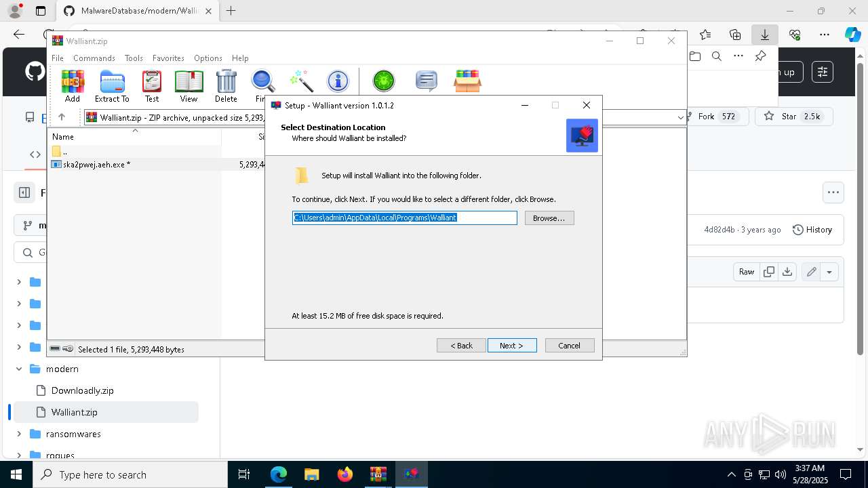Select Downloadly.zip in file tree
The width and height of the screenshot is (868, 488).
83,390
